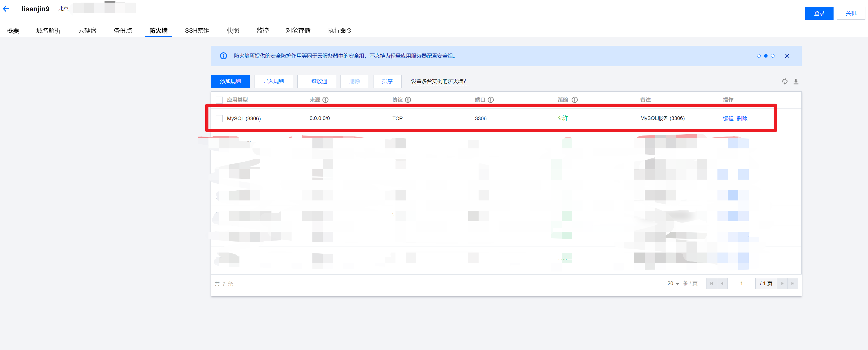
Task: Close the blue info banner
Action: click(x=787, y=56)
